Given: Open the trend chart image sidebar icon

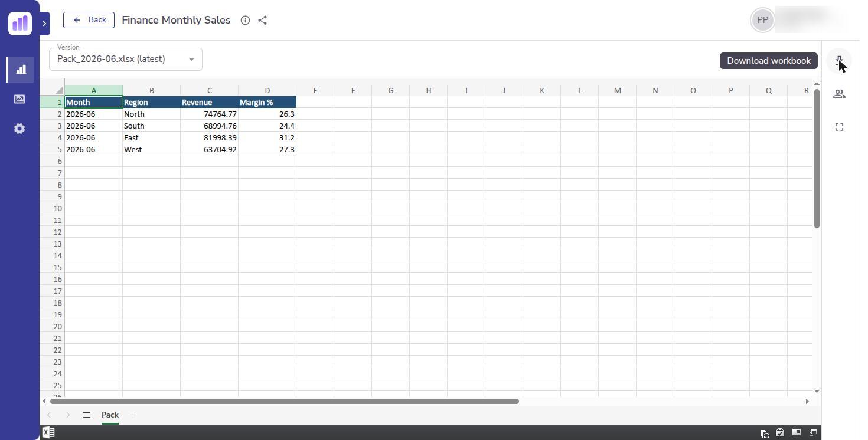Looking at the screenshot, I should [19, 99].
